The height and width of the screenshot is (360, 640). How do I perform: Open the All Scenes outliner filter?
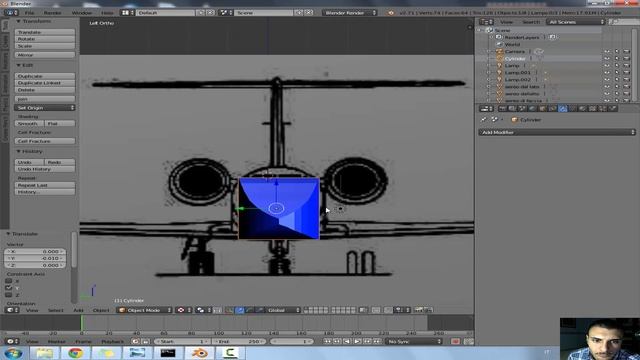click(x=576, y=22)
